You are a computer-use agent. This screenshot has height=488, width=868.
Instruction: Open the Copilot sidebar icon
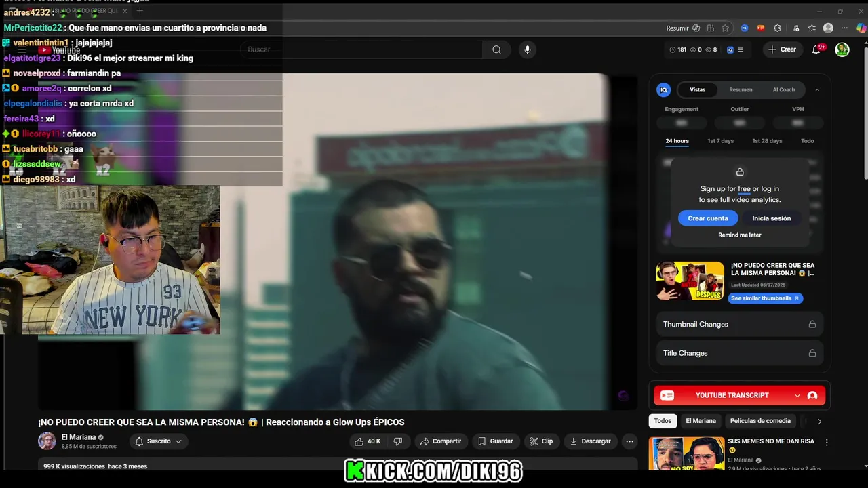click(x=861, y=28)
